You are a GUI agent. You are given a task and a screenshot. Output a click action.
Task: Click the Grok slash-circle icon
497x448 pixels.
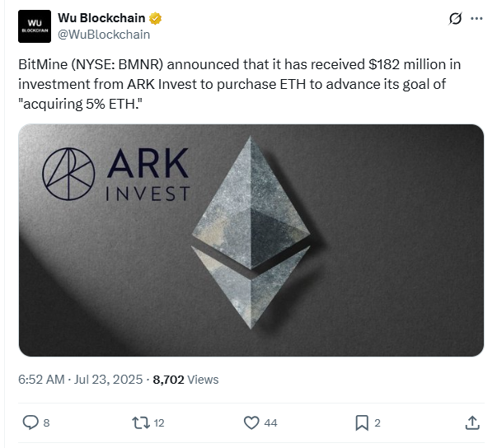(455, 18)
